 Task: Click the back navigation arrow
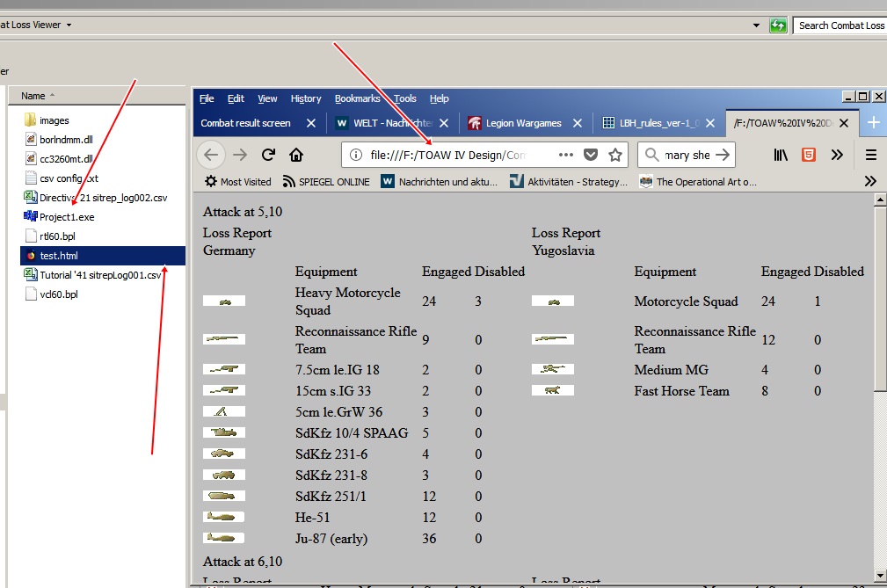211,155
